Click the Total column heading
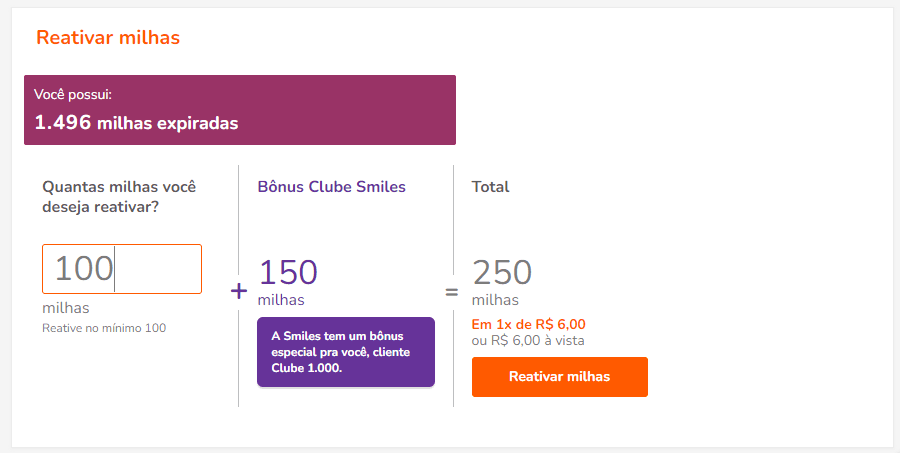Screen dimensions: 900x453 [x=490, y=187]
